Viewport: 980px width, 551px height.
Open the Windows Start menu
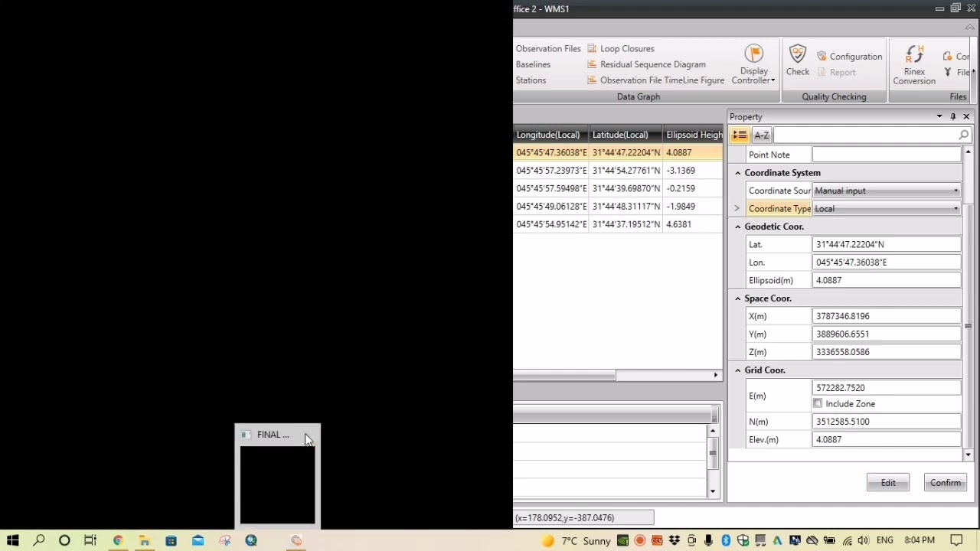[13, 540]
